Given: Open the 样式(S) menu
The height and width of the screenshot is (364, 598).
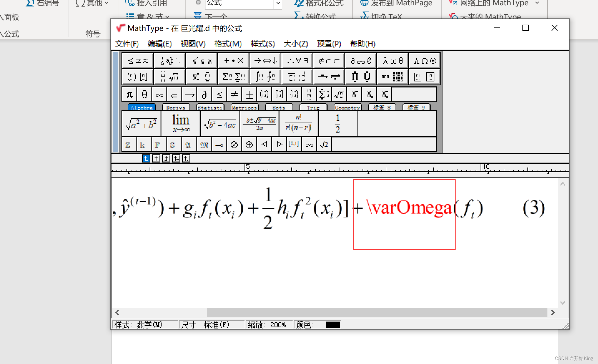Looking at the screenshot, I should coord(263,44).
